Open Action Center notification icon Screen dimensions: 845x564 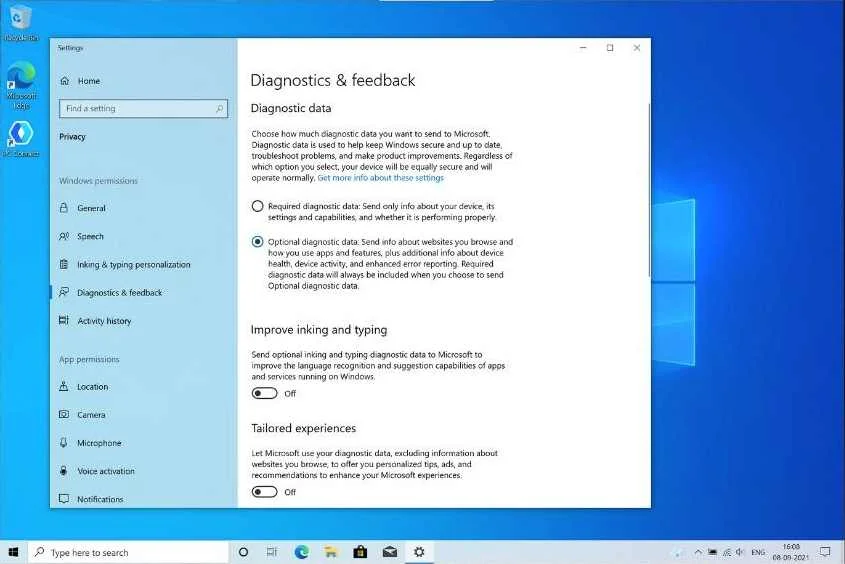[x=825, y=552]
